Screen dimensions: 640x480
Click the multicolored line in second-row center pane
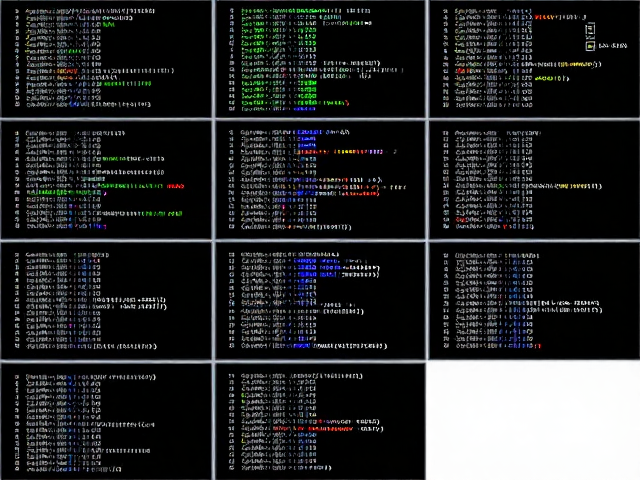(x=339, y=152)
